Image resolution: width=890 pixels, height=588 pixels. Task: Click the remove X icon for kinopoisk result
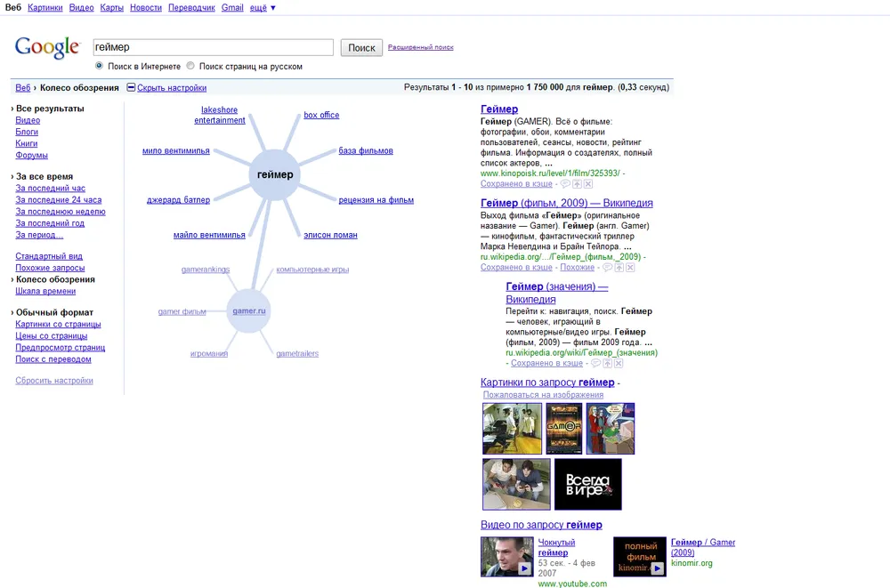pyautogui.click(x=588, y=184)
